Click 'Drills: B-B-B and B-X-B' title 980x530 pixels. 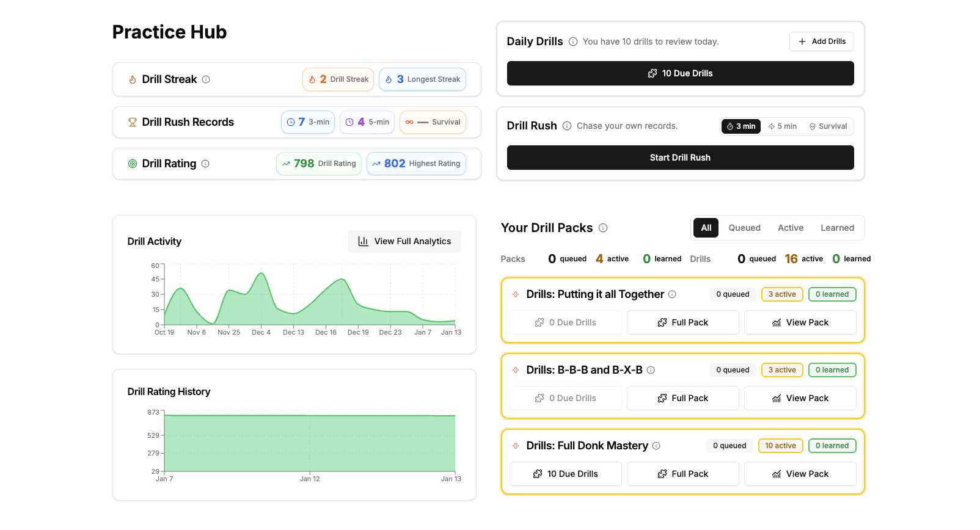[584, 370]
